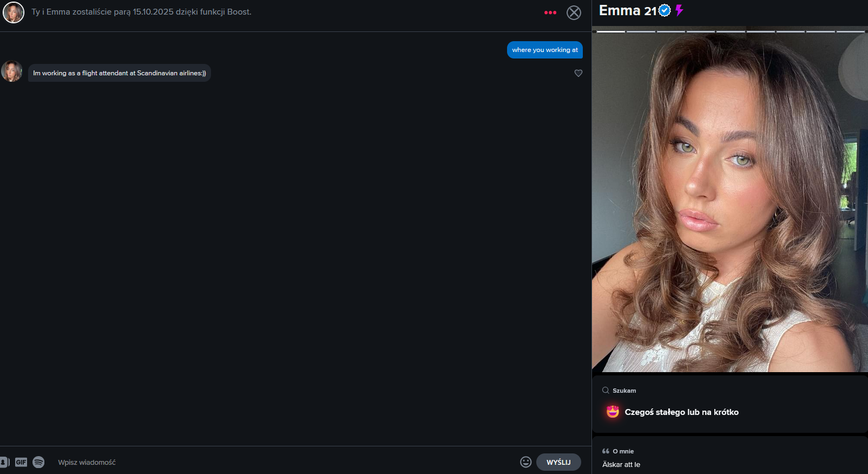The height and width of the screenshot is (474, 868).
Task: Focus the 'Wpisz wiadomość' message field
Action: point(284,462)
